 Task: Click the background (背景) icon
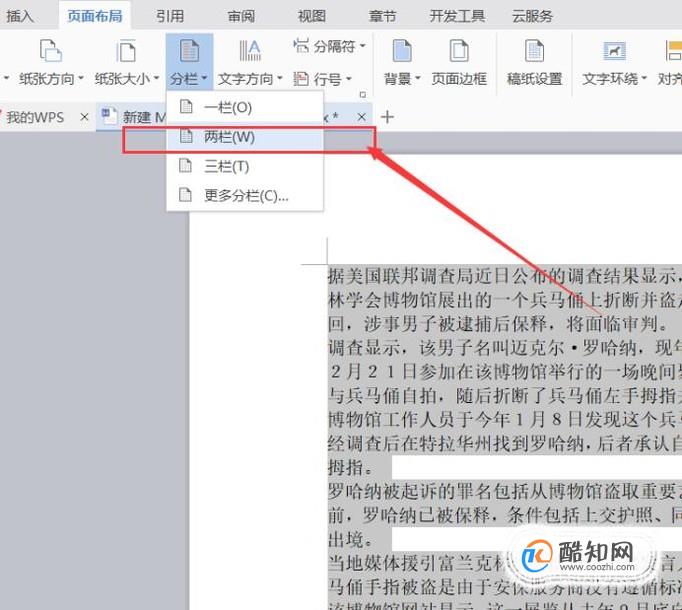402,50
